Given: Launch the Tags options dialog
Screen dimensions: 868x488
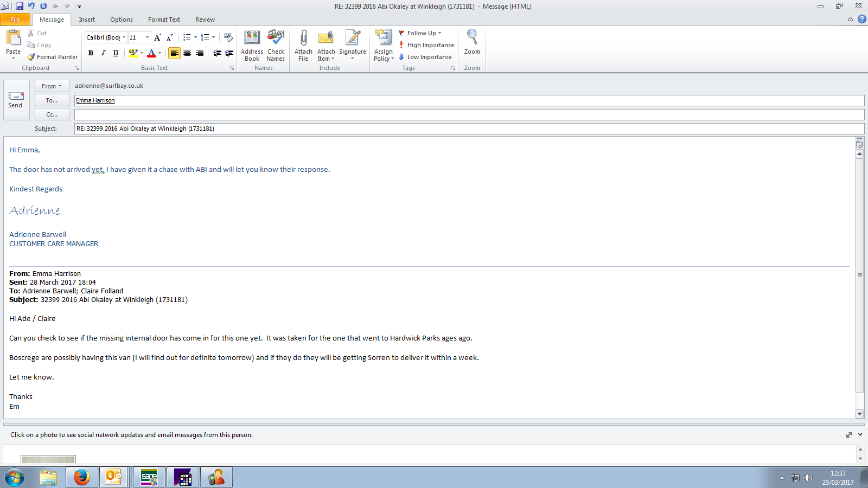Looking at the screenshot, I should click(x=453, y=68).
